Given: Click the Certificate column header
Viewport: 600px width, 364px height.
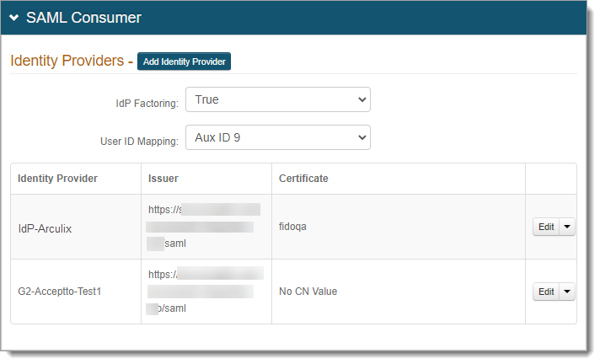Looking at the screenshot, I should click(x=303, y=179).
